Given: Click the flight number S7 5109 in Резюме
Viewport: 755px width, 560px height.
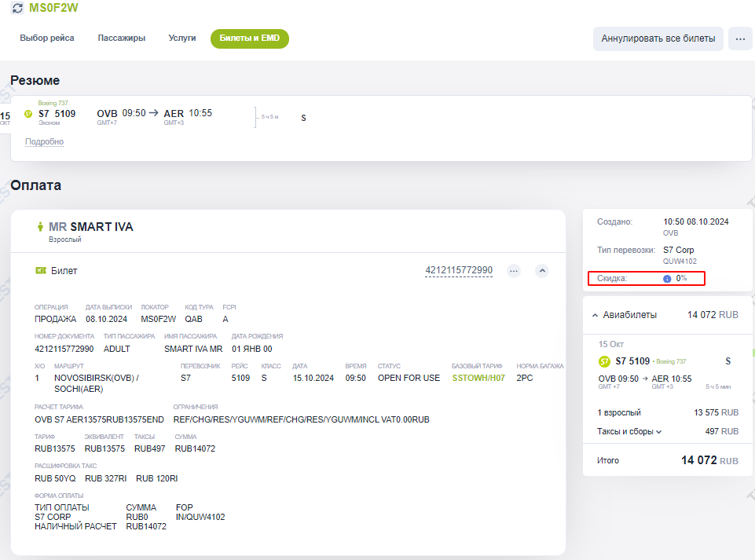Looking at the screenshot, I should pyautogui.click(x=57, y=114).
